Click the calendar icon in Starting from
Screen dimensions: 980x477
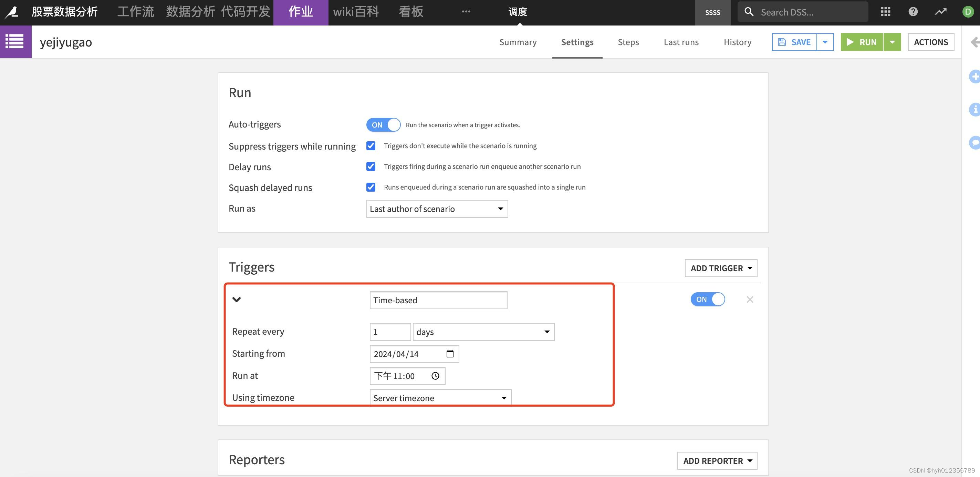point(450,354)
